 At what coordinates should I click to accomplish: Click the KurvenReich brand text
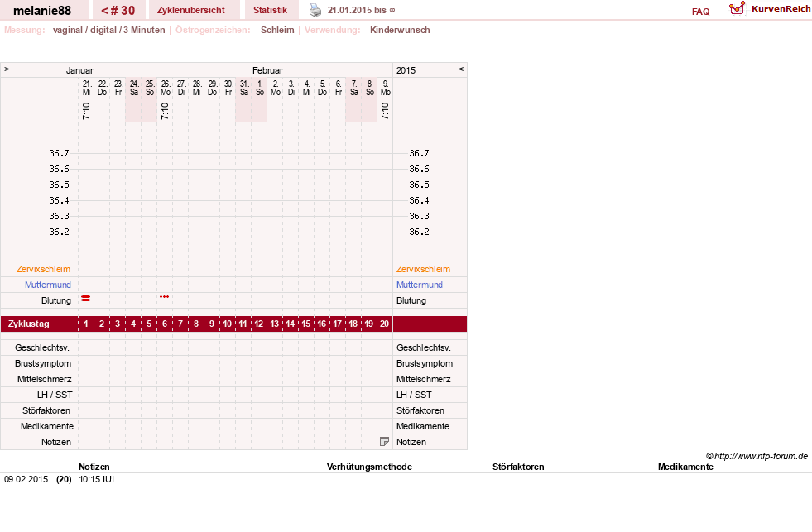click(x=781, y=9)
